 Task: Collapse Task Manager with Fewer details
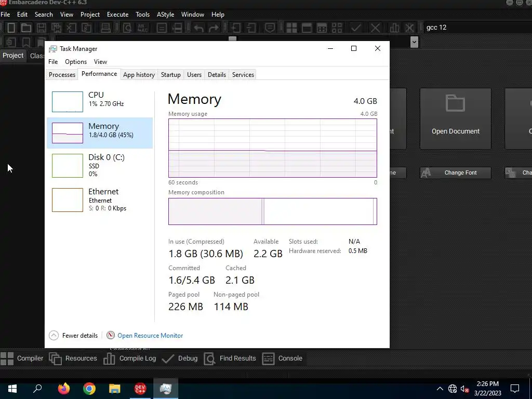[73, 335]
